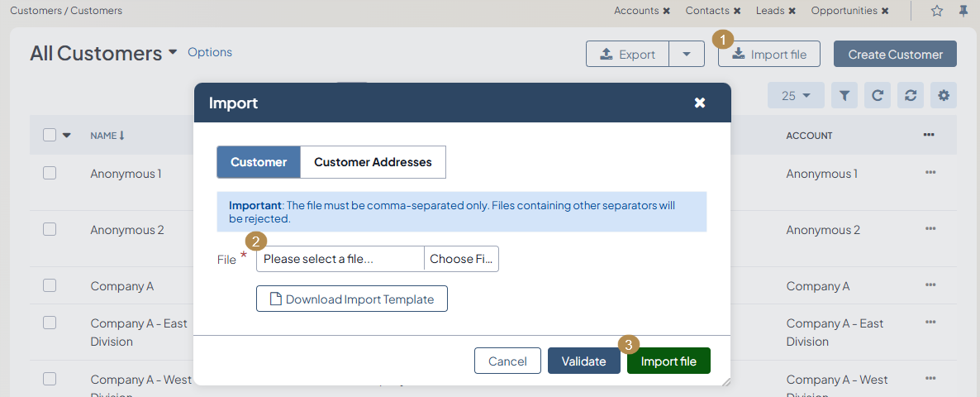This screenshot has width=980, height=397.
Task: Click the Validate button
Action: pyautogui.click(x=583, y=361)
